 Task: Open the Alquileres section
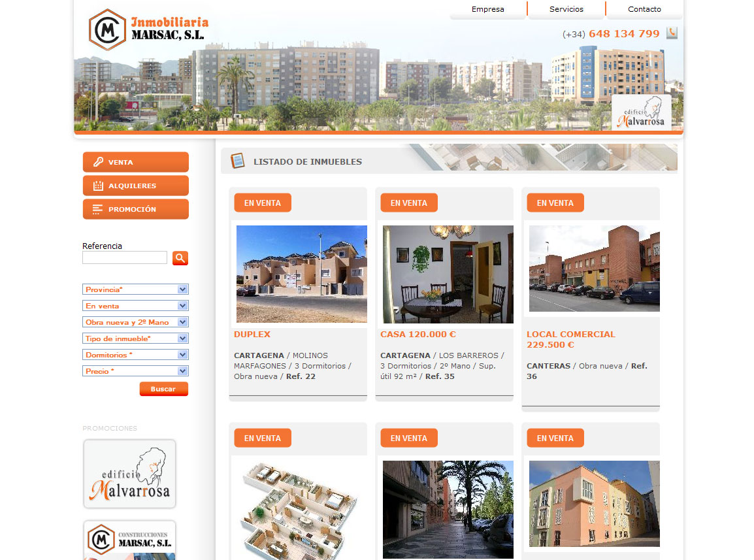click(135, 186)
